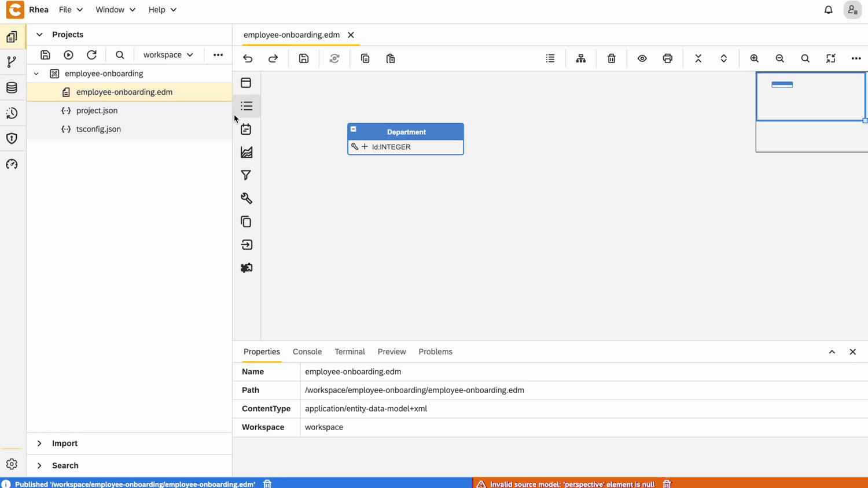The width and height of the screenshot is (868, 488).
Task: Select tsconfig.json in the project tree
Action: pos(98,129)
